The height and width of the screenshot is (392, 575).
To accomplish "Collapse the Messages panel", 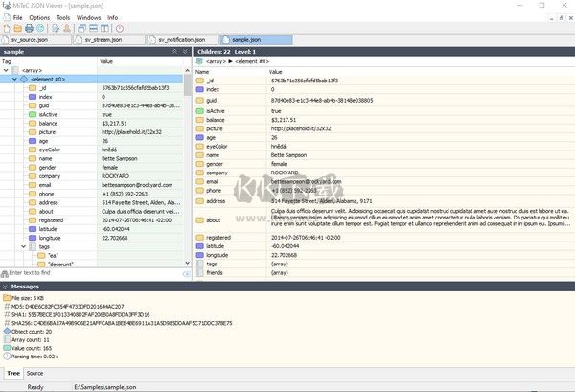I will click(6, 287).
